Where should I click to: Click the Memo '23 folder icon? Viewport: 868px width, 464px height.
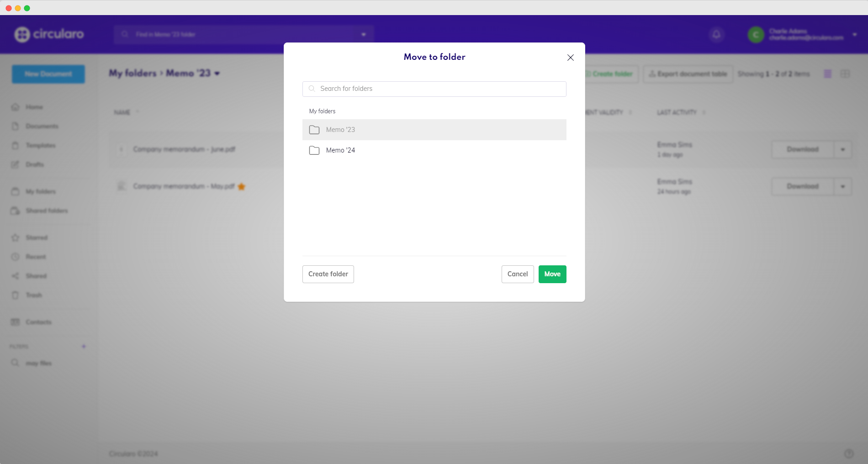point(314,130)
